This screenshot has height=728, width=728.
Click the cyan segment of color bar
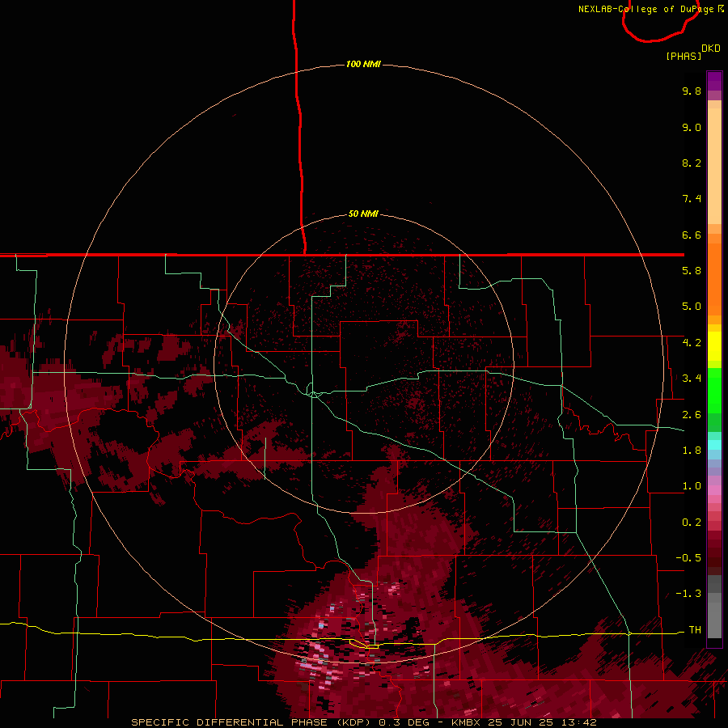[x=714, y=445]
